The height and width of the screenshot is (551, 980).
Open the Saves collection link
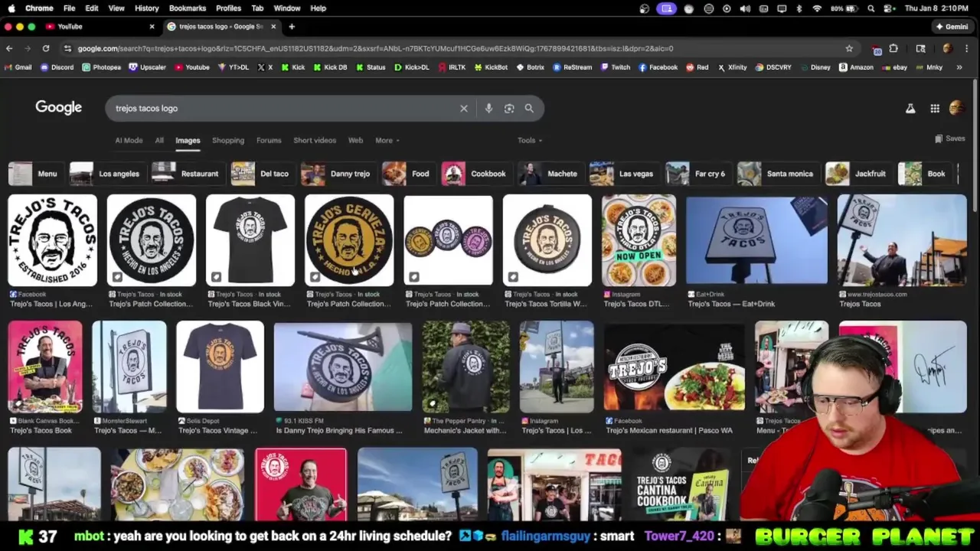[x=949, y=139]
